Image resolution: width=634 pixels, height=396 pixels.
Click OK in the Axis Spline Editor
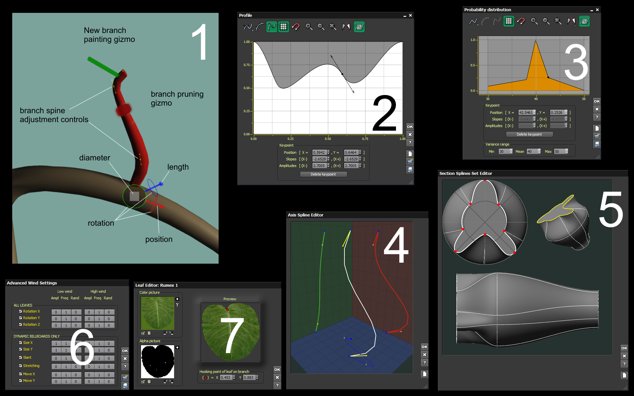424,347
